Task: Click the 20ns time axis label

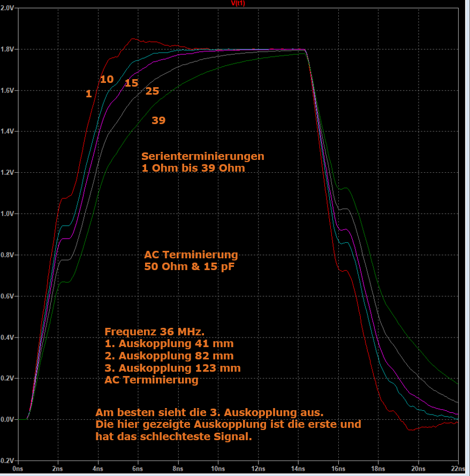Action: click(x=419, y=469)
